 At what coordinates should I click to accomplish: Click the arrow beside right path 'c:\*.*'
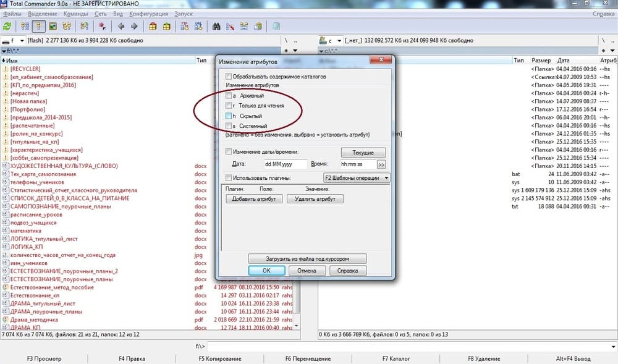321,51
